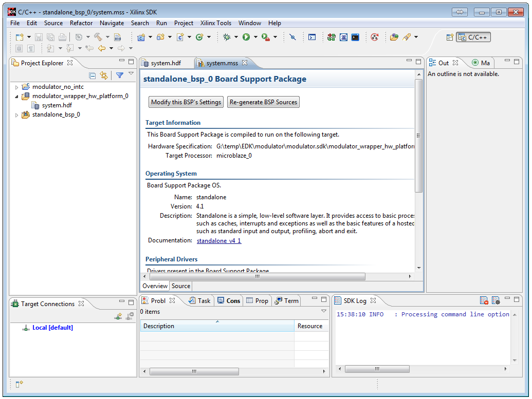
Task: Collapse modulator_wrapper_hw_platform_0 tree node
Action: (x=16, y=96)
